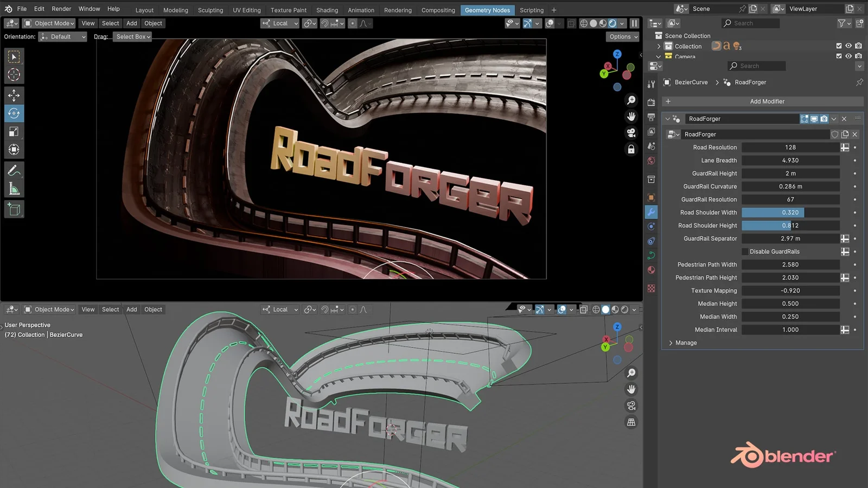Select the Rotate tool in the toolbar

(x=14, y=113)
